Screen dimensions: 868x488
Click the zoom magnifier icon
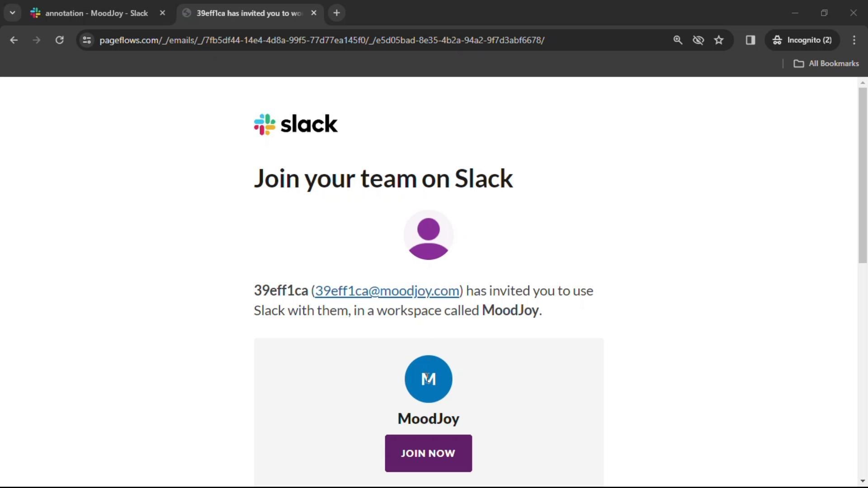677,40
